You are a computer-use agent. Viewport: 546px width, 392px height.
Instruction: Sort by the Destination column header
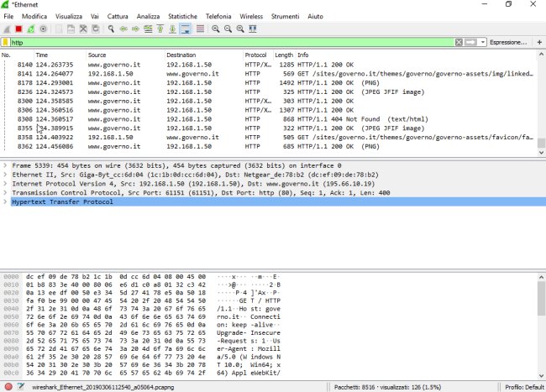(x=204, y=55)
